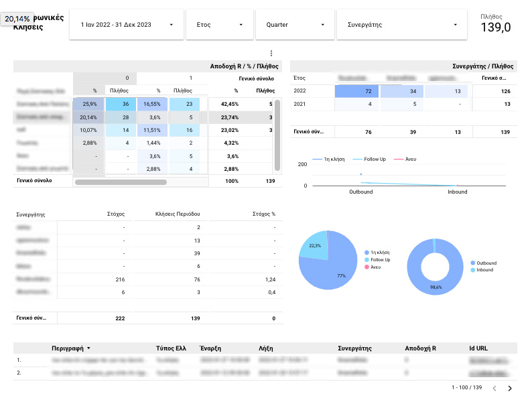Click the Id URL column header
The width and height of the screenshot is (532, 398).
click(478, 348)
